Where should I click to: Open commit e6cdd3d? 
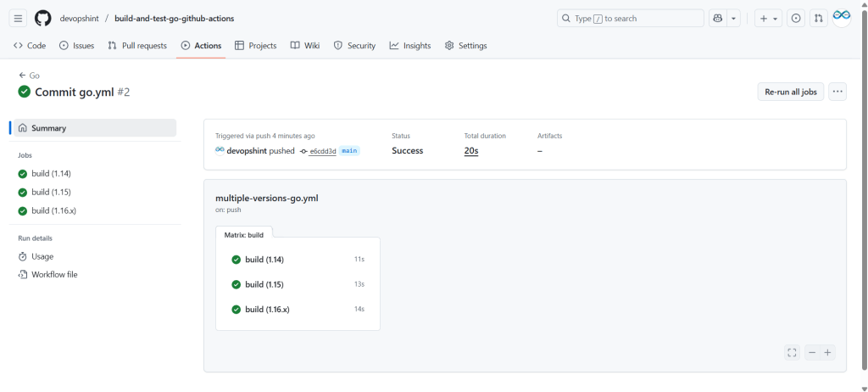tap(323, 151)
